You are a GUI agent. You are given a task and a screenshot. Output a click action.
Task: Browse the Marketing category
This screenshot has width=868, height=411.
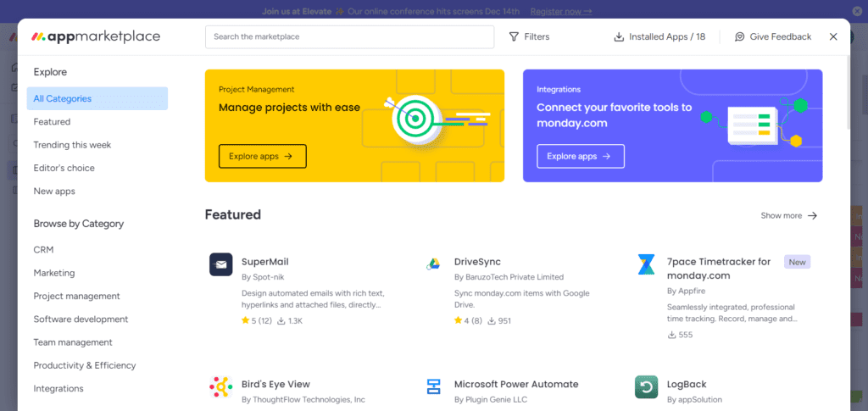[53, 273]
